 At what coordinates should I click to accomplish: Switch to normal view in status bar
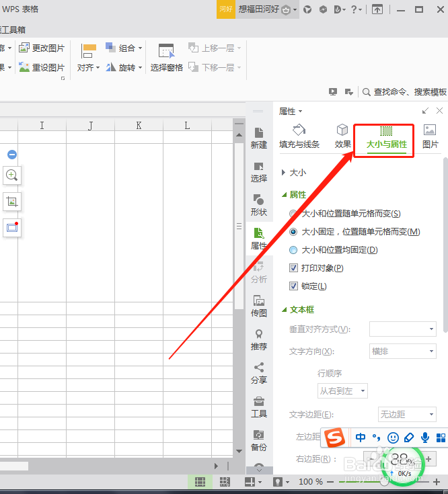[x=200, y=482]
